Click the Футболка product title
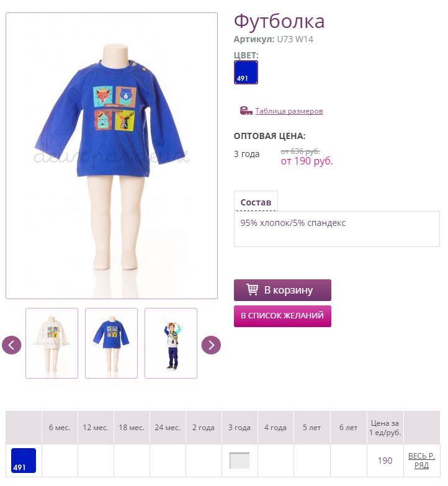This screenshot has width=448, height=486. tap(279, 21)
